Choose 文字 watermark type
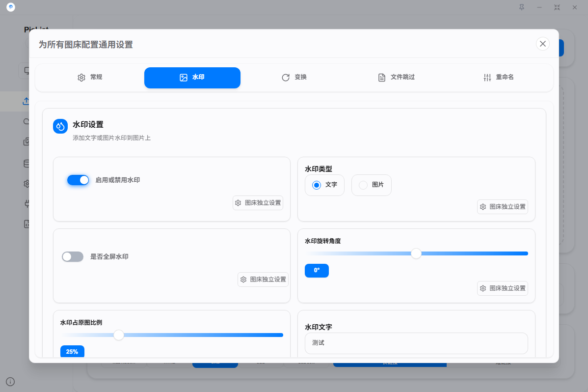Screen dimensions: 588x392 pos(325,185)
